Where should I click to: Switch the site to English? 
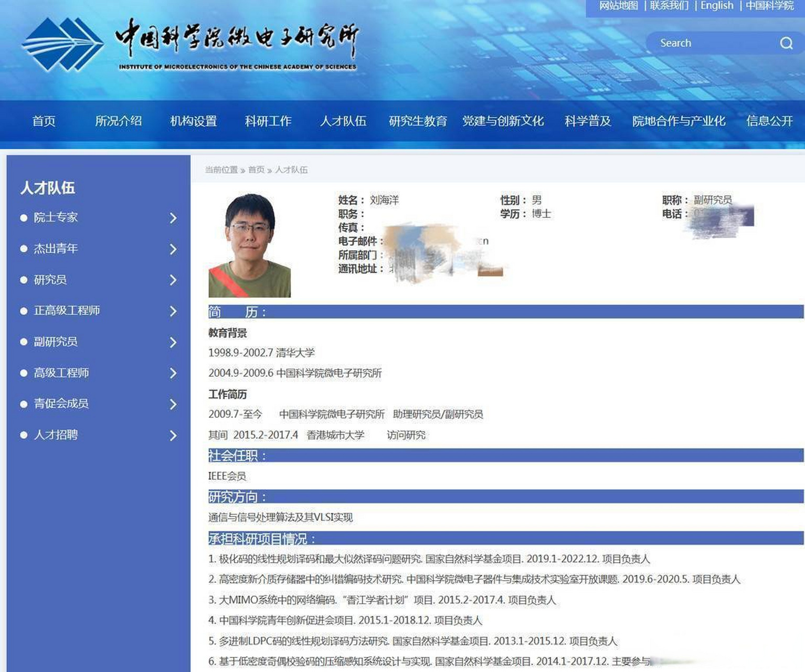tap(717, 6)
